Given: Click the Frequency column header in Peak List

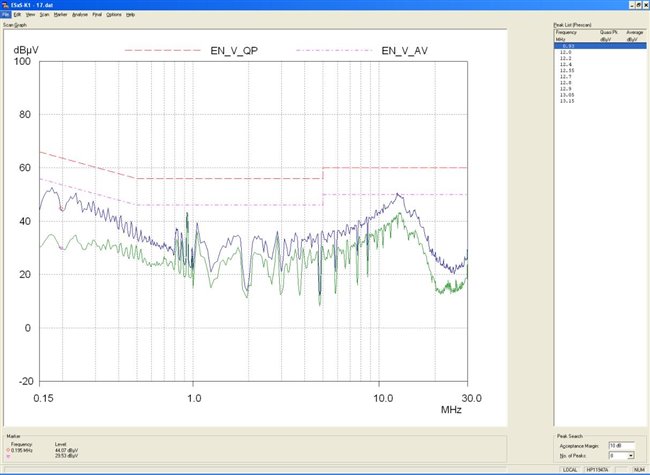Looking at the screenshot, I should 566,32.
